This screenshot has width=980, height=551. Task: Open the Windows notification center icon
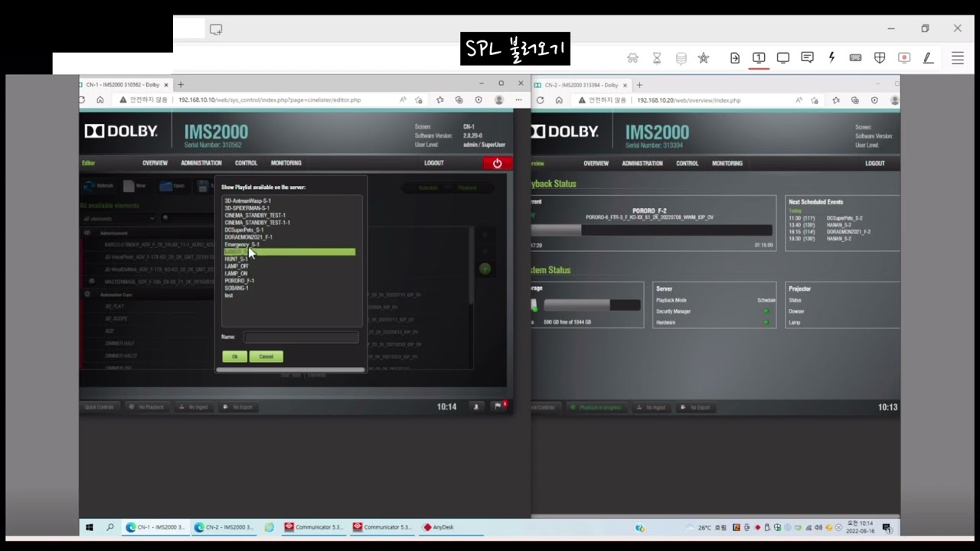(x=887, y=527)
